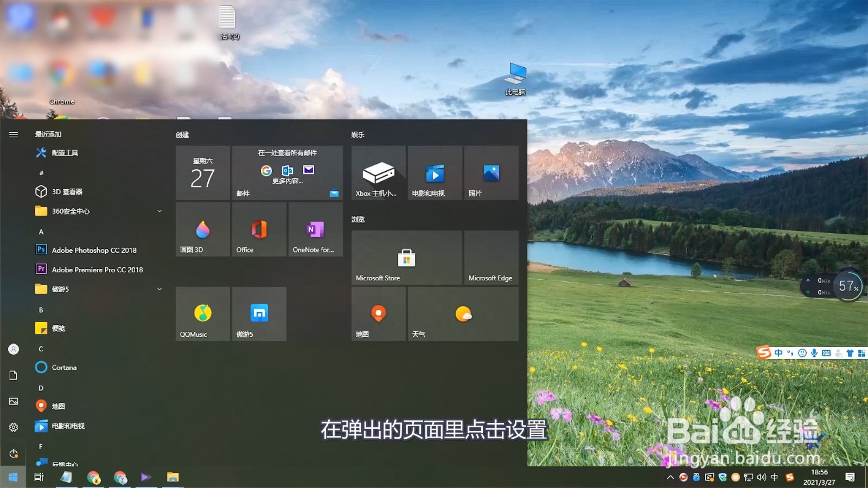
Task: Expand the 360安全中心 folder
Action: (x=99, y=211)
